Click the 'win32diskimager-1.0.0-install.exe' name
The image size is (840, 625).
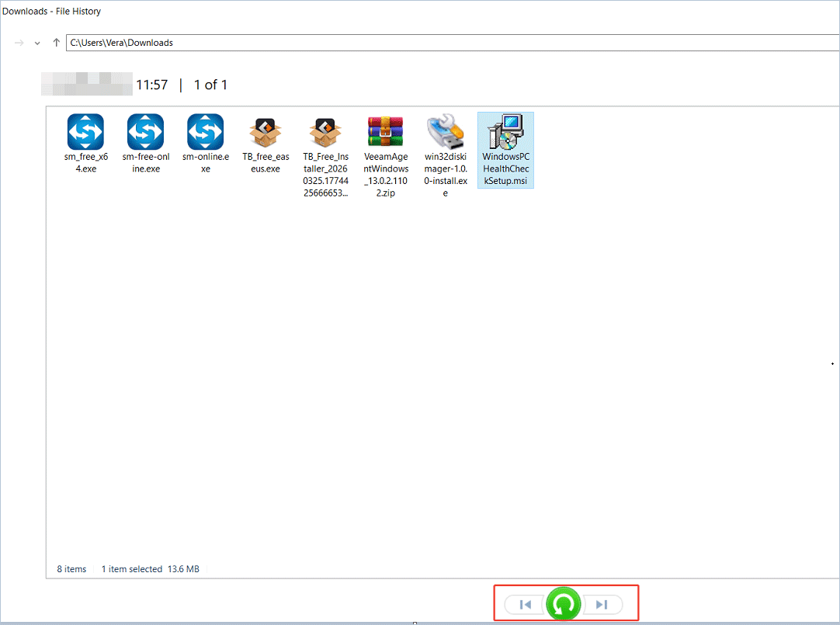pyautogui.click(x=446, y=175)
